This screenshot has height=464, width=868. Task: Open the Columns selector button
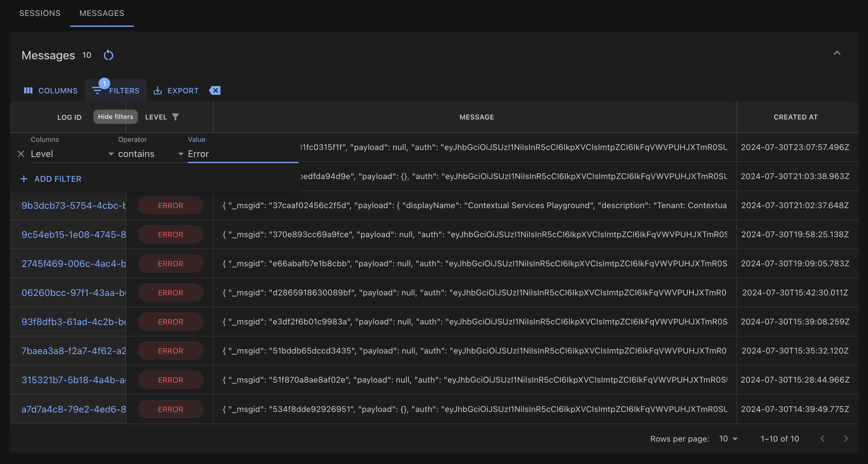point(51,90)
